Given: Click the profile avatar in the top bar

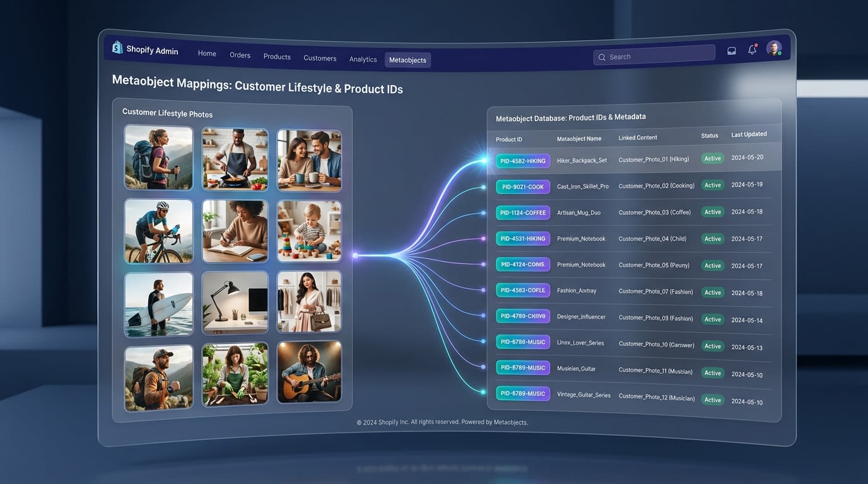Looking at the screenshot, I should 774,48.
